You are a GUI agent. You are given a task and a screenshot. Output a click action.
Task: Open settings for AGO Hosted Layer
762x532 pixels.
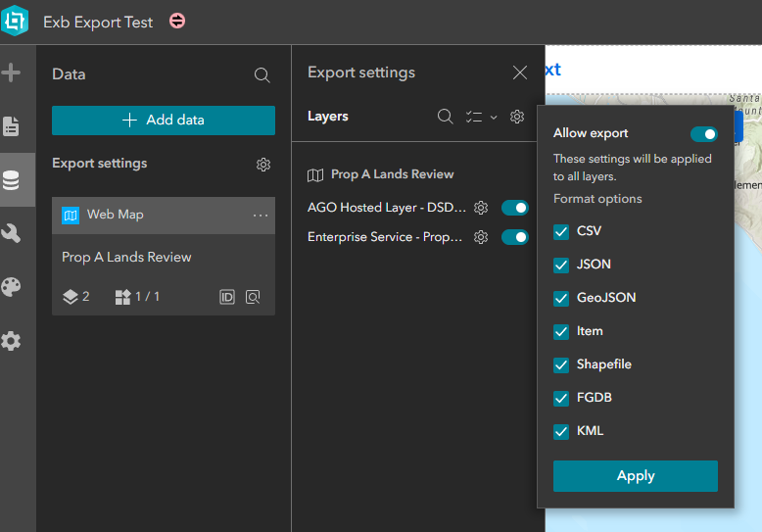point(481,208)
